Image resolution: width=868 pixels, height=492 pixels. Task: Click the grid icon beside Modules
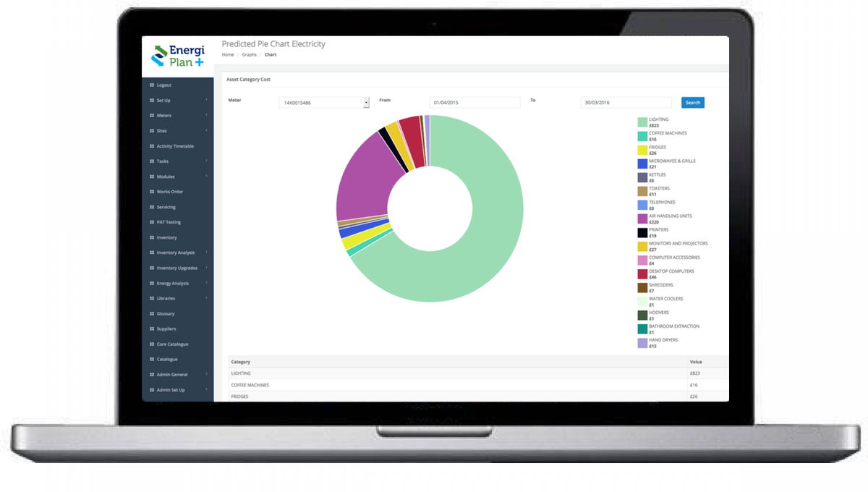tap(152, 177)
